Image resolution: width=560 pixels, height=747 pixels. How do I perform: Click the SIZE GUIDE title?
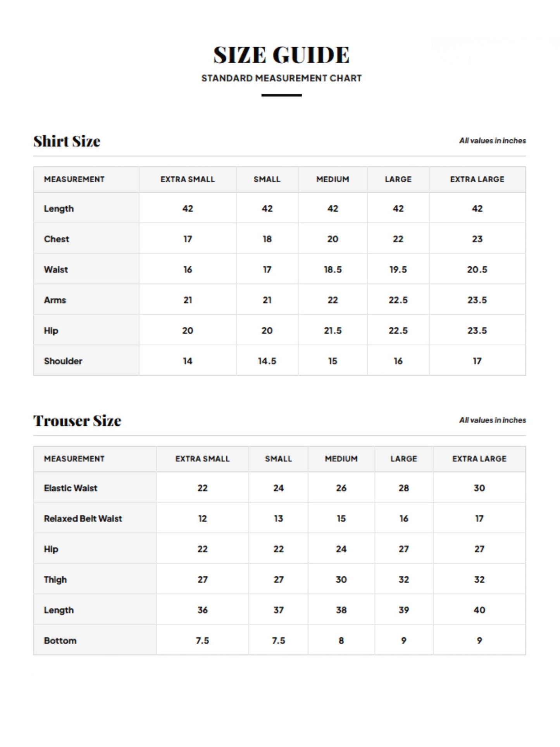(281, 55)
